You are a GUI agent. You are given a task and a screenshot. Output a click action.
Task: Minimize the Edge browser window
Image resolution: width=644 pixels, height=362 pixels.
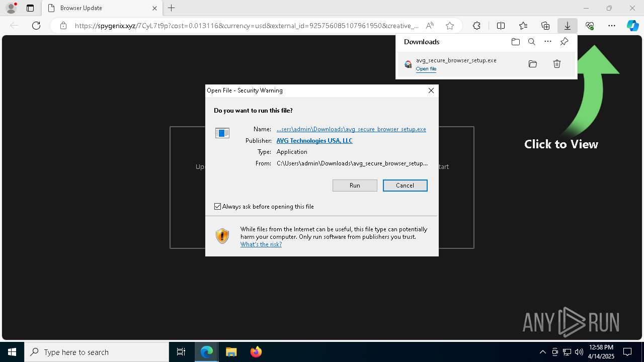tap(586, 8)
